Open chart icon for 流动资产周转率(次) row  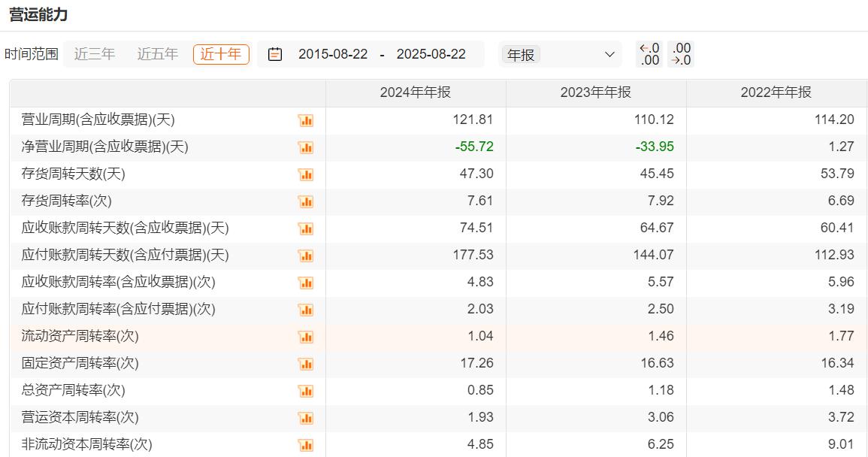coord(306,337)
